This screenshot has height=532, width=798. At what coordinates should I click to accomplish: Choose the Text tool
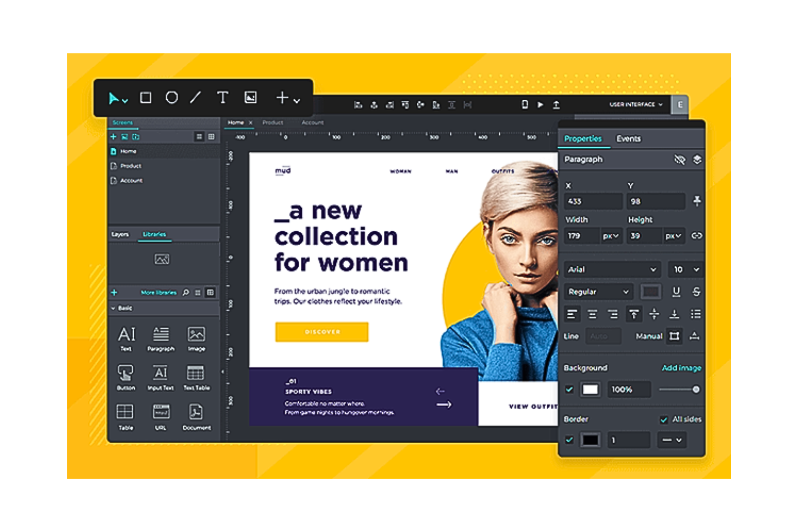pyautogui.click(x=222, y=98)
